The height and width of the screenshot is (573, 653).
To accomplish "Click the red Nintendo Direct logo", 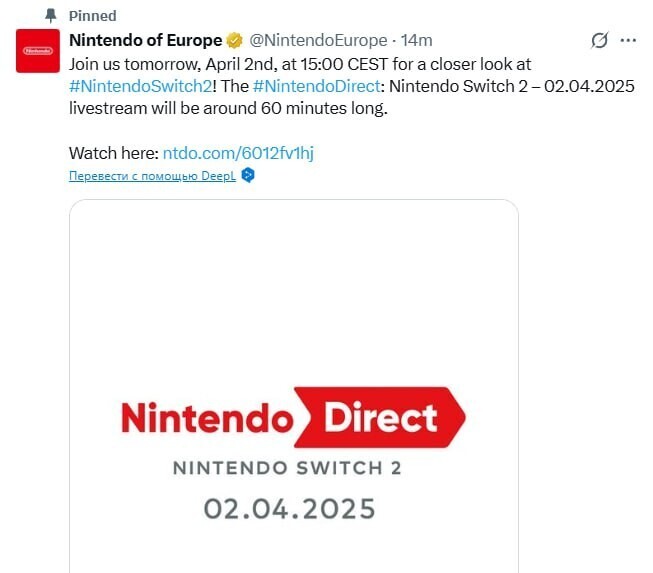I will tap(293, 418).
